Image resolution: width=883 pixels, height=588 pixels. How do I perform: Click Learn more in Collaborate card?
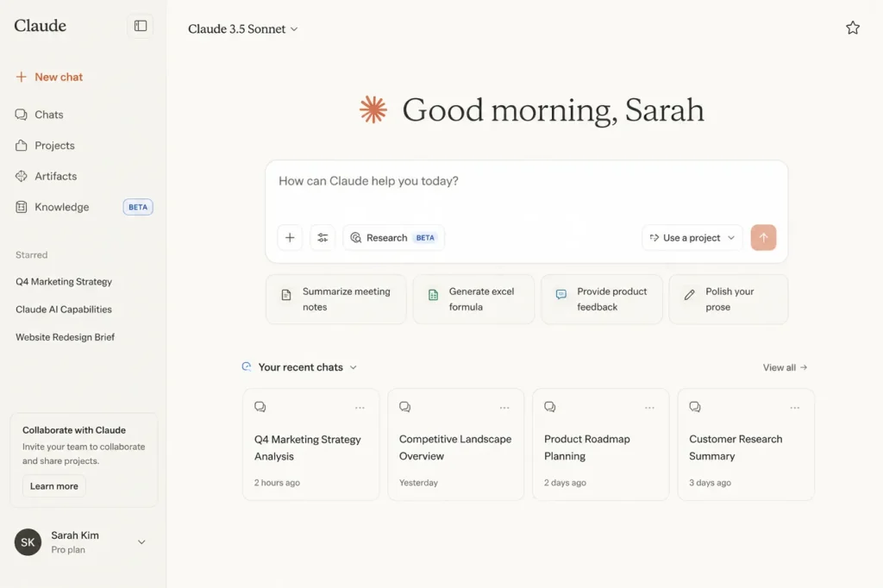pos(54,486)
